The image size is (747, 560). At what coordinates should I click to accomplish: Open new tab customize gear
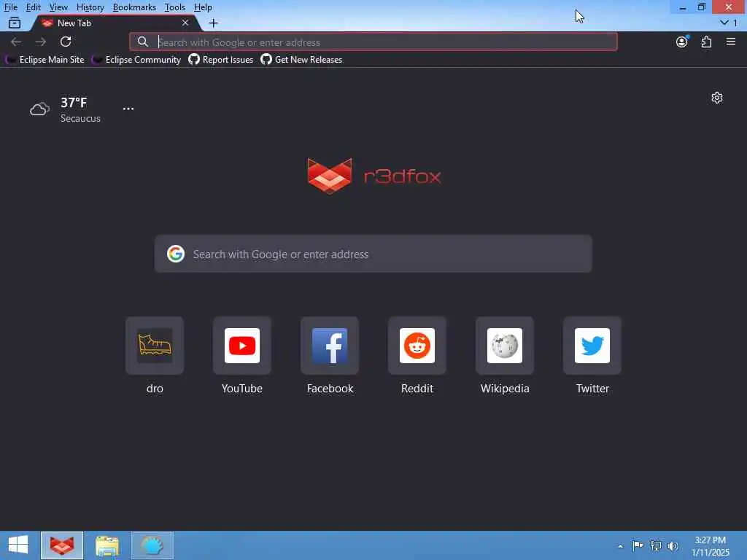coord(717,98)
